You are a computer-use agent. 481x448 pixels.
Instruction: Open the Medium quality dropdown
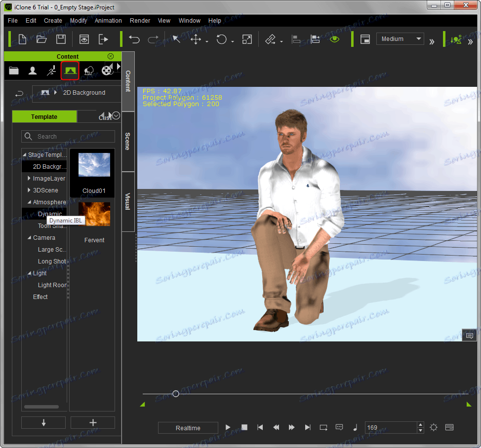pyautogui.click(x=400, y=39)
